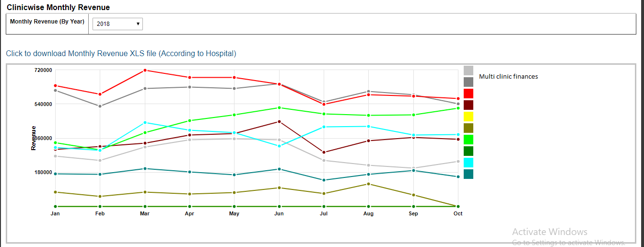Click the red line's March peak point
Screen dimensions: 644x247
pyautogui.click(x=145, y=71)
